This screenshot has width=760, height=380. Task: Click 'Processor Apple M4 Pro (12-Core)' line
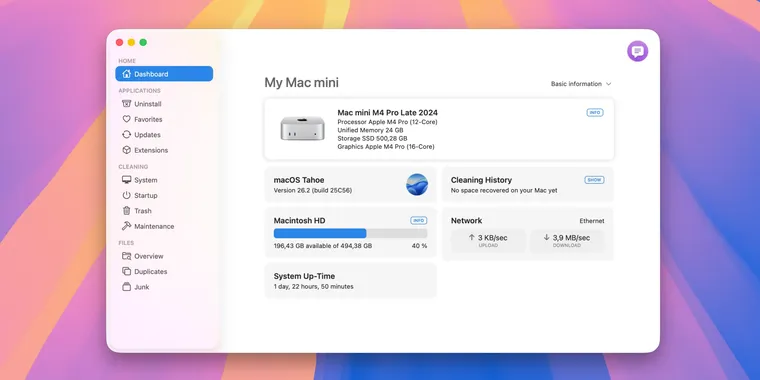[x=387, y=122]
